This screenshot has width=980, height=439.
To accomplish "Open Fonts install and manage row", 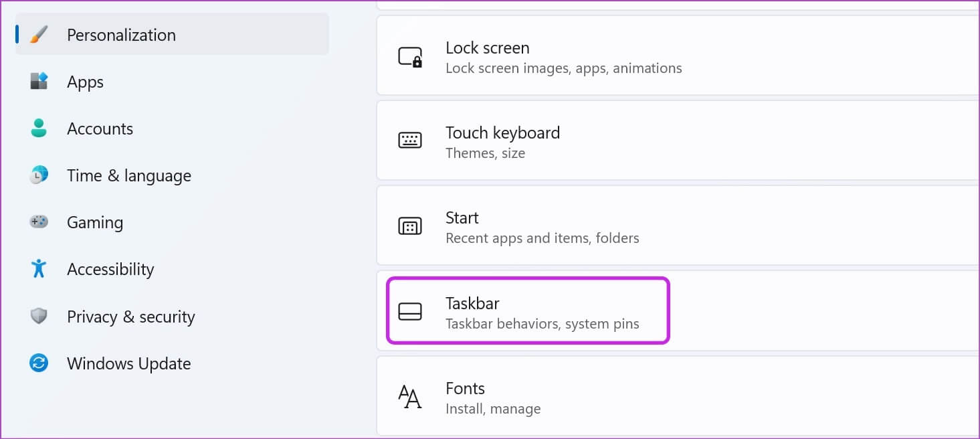I will pos(493,398).
